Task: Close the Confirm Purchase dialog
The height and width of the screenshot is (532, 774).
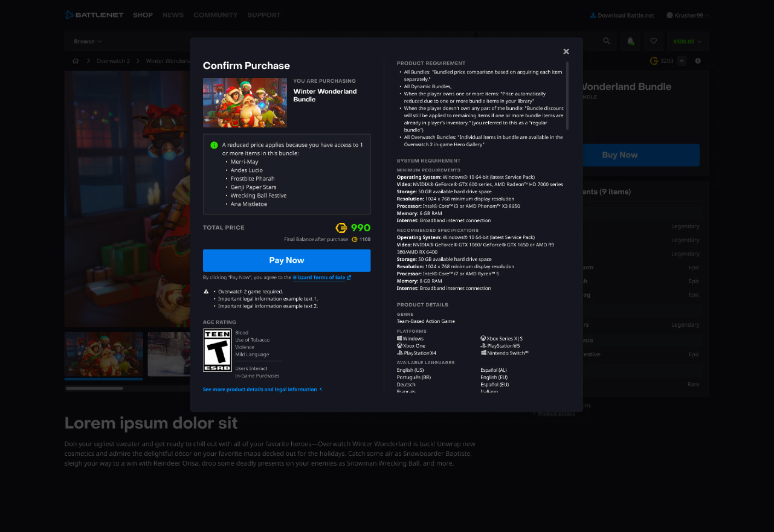Action: [x=566, y=52]
